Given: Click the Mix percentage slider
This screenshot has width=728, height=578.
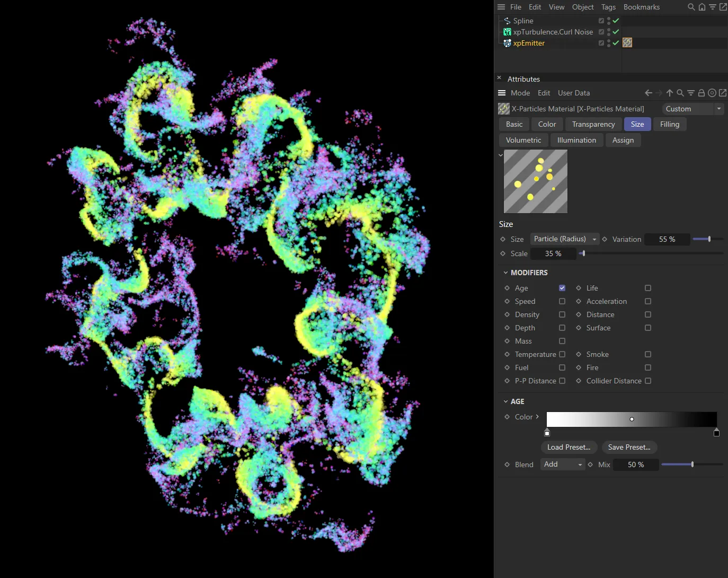Looking at the screenshot, I should tap(691, 465).
